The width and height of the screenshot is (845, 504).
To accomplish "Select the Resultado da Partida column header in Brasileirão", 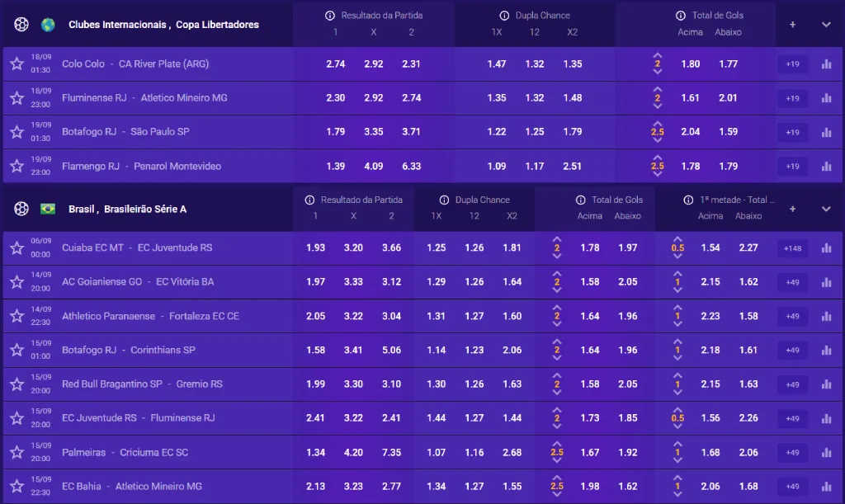I will pos(361,200).
